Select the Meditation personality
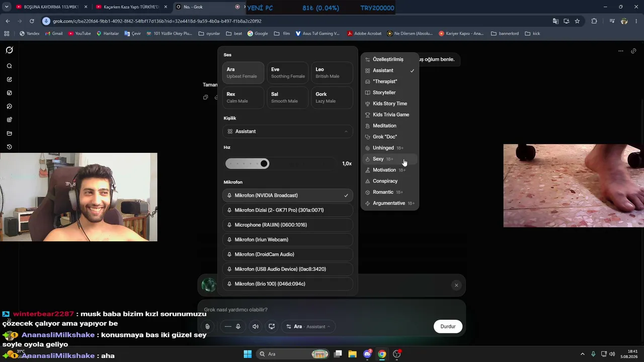The height and width of the screenshot is (362, 644). (390, 126)
